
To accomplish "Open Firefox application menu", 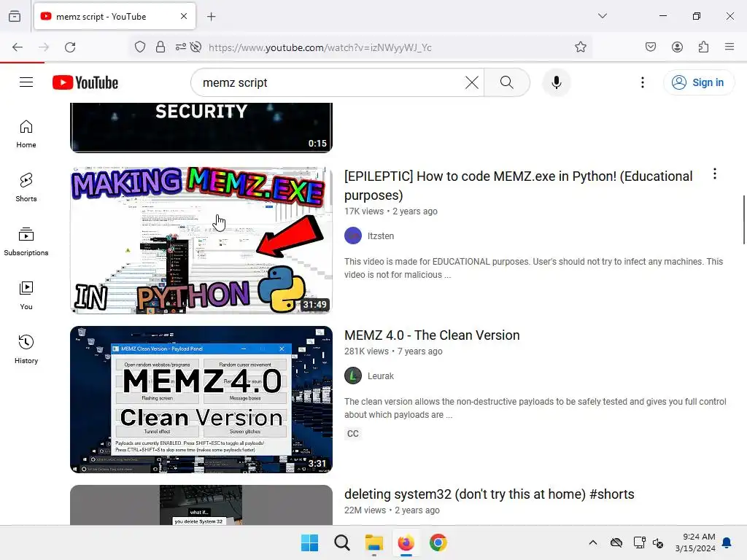I will coord(729,47).
